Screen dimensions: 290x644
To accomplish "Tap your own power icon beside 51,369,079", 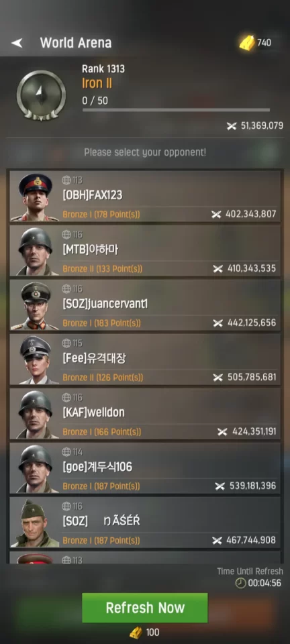I will coord(232,125).
